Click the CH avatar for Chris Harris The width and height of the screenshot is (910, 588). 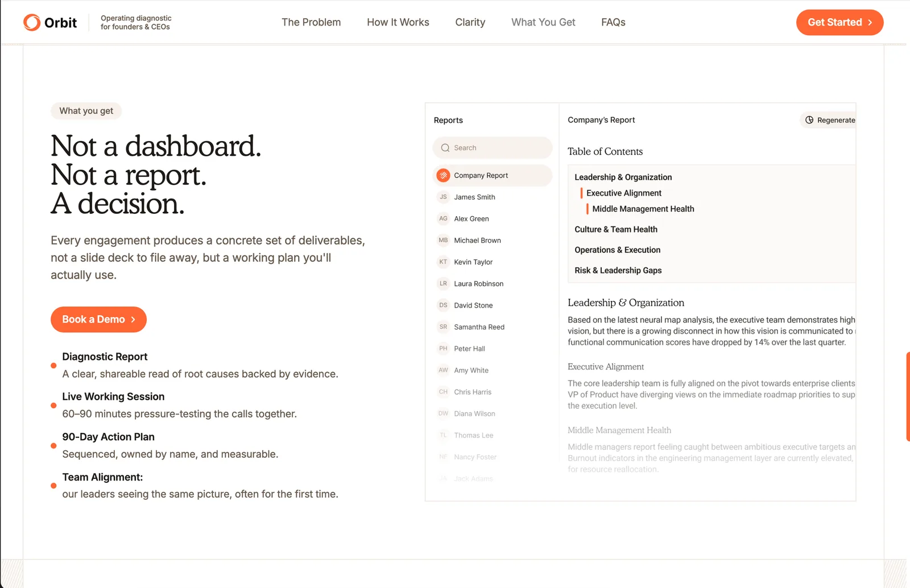(x=443, y=392)
